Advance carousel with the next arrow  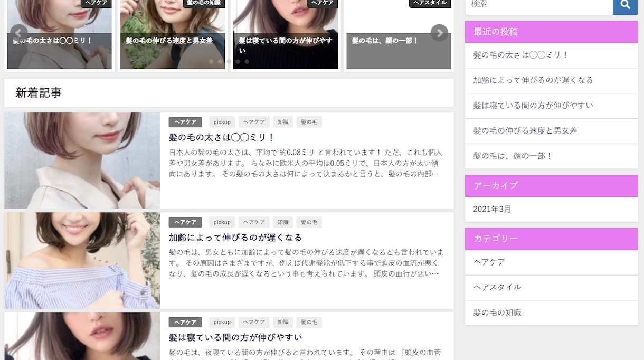pyautogui.click(x=439, y=33)
